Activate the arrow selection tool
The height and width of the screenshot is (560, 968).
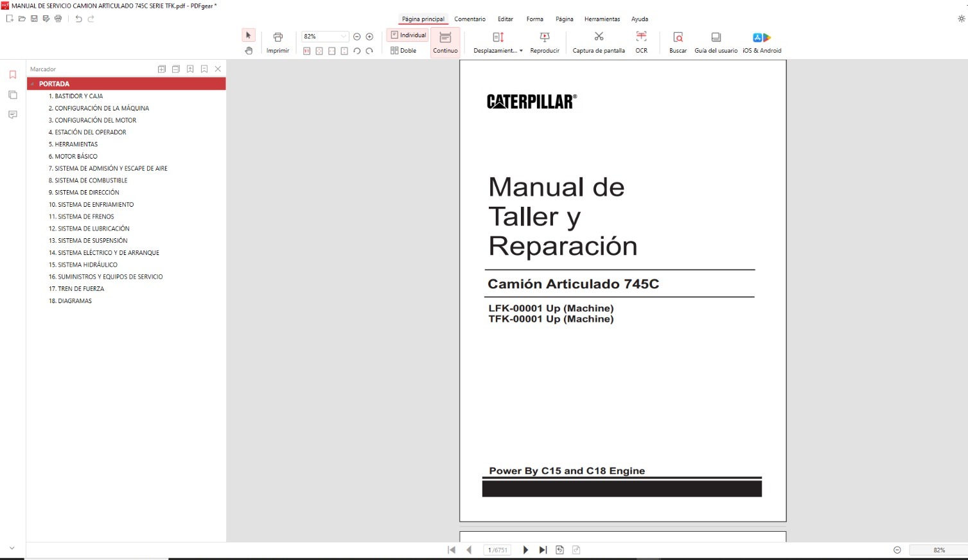tap(249, 35)
